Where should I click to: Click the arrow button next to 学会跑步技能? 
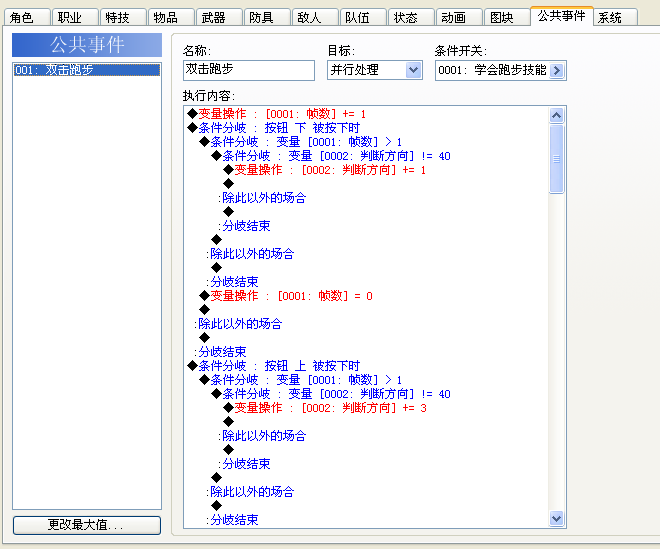(x=557, y=70)
